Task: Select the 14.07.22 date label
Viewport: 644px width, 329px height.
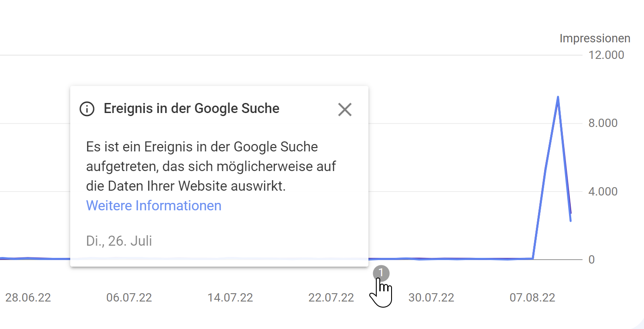Action: pyautogui.click(x=230, y=297)
